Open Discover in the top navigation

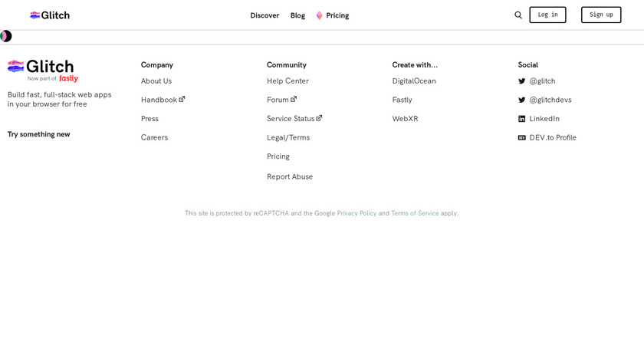(x=264, y=15)
